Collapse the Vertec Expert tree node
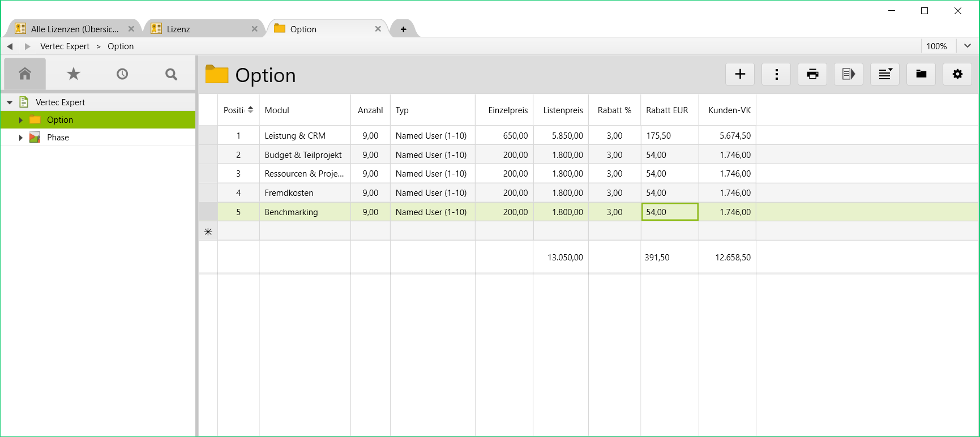Image resolution: width=980 pixels, height=437 pixels. 10,102
